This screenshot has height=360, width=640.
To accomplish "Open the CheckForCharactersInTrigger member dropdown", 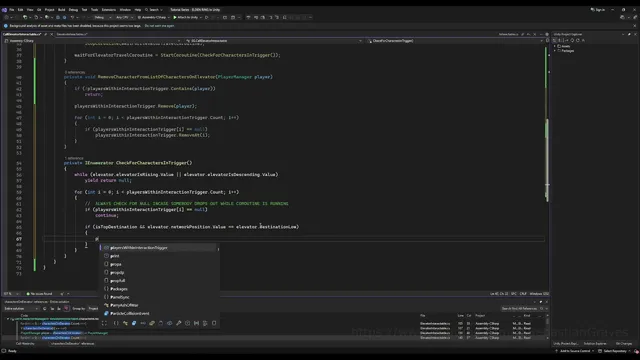I will coord(455,41).
